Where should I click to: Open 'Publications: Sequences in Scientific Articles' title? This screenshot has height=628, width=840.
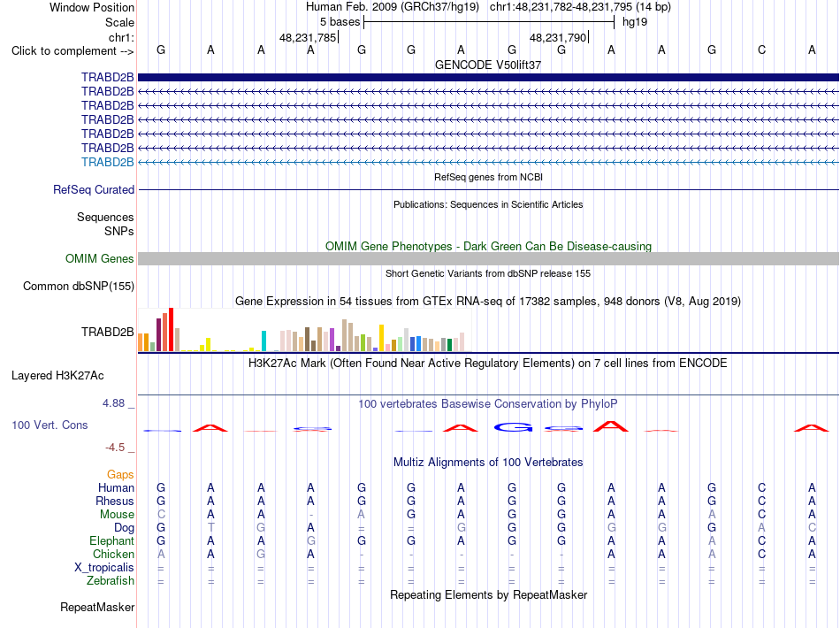[x=488, y=204]
